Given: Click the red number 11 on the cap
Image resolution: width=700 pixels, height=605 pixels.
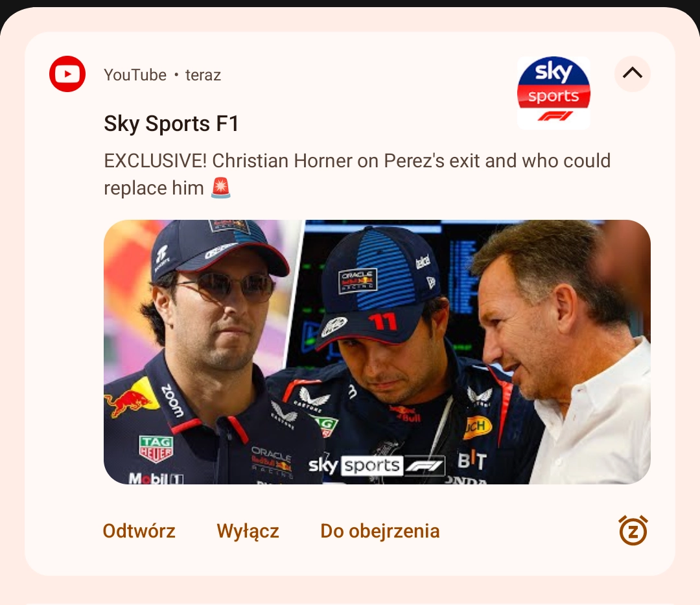Looking at the screenshot, I should [x=382, y=320].
